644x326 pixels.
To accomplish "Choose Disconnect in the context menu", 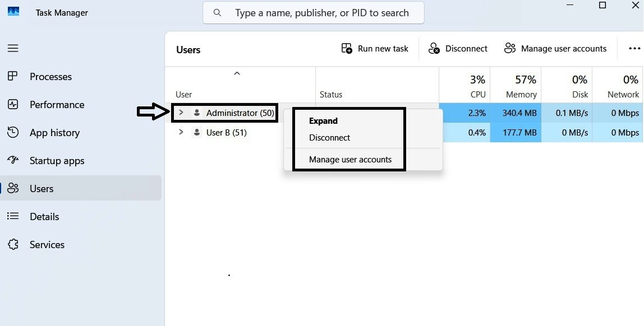I will pos(329,138).
